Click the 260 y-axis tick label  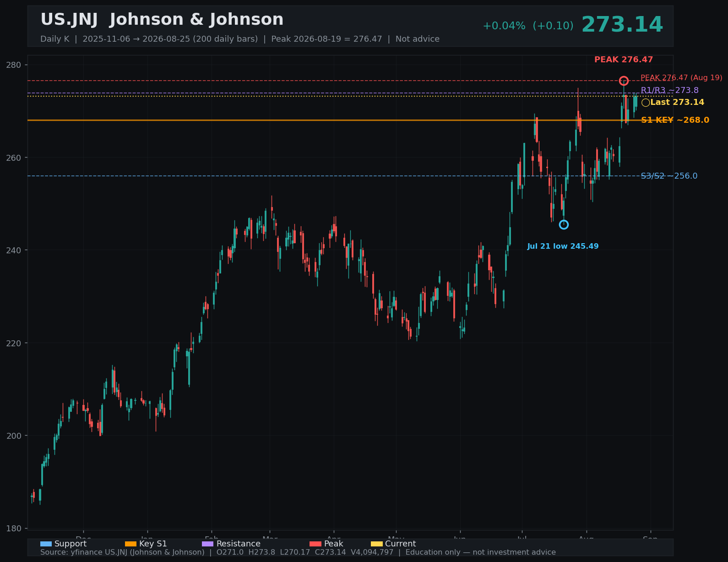coord(14,158)
